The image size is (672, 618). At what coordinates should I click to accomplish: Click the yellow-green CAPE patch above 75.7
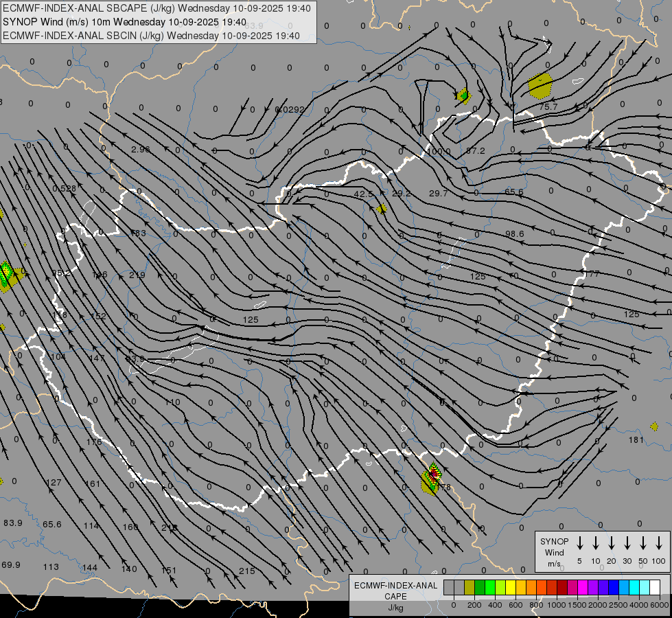point(540,85)
